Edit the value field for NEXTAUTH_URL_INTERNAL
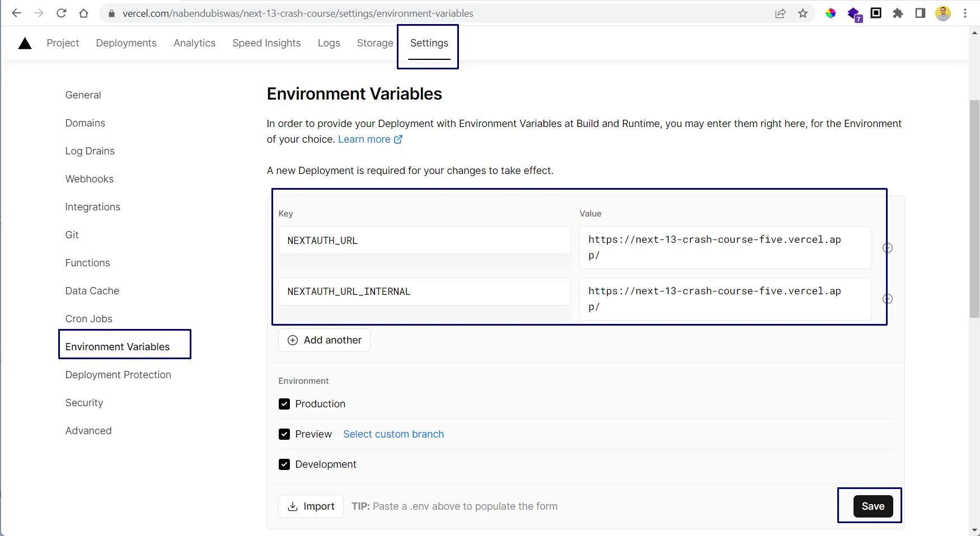The width and height of the screenshot is (980, 536). [x=725, y=299]
